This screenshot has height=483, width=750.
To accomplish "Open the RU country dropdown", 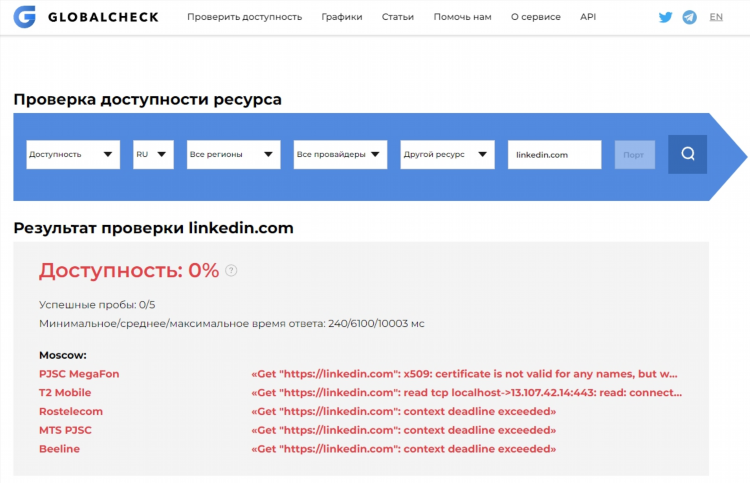I will [153, 154].
